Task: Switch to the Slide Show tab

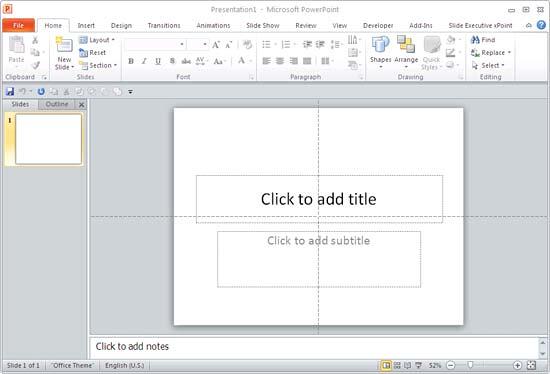Action: click(x=263, y=26)
